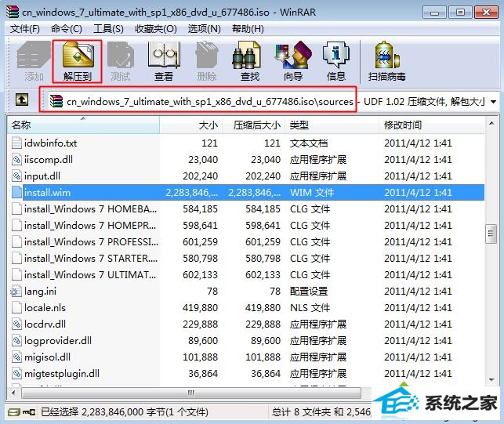Click the input.dll file icon

[16, 176]
